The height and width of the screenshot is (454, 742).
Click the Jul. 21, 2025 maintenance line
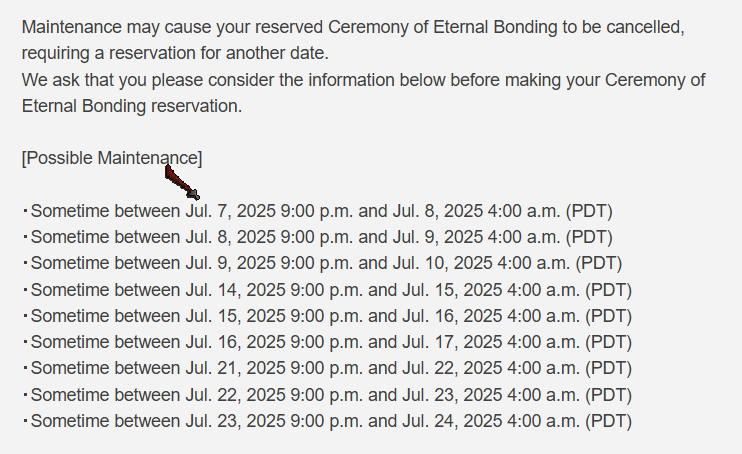click(x=327, y=368)
